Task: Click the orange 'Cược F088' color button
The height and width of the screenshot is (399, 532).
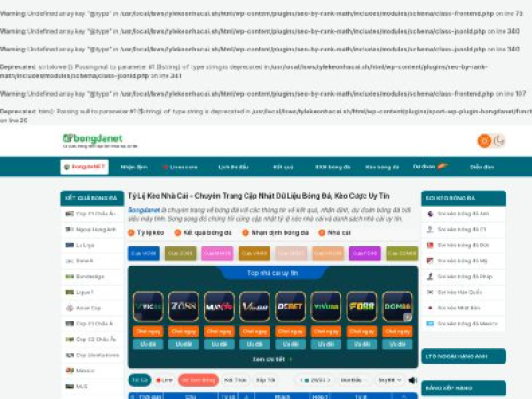Action: click(x=361, y=254)
